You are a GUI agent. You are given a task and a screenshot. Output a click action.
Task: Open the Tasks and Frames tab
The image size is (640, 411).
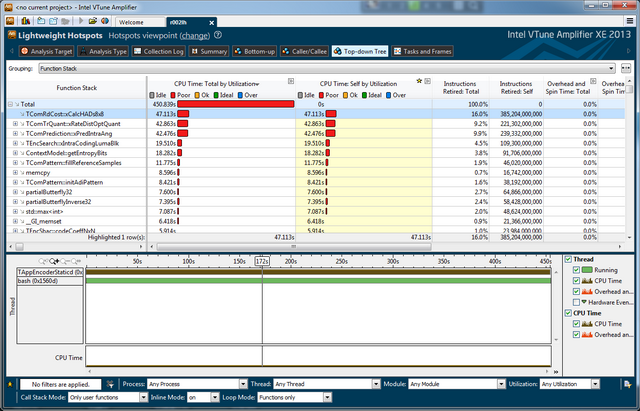click(x=422, y=51)
